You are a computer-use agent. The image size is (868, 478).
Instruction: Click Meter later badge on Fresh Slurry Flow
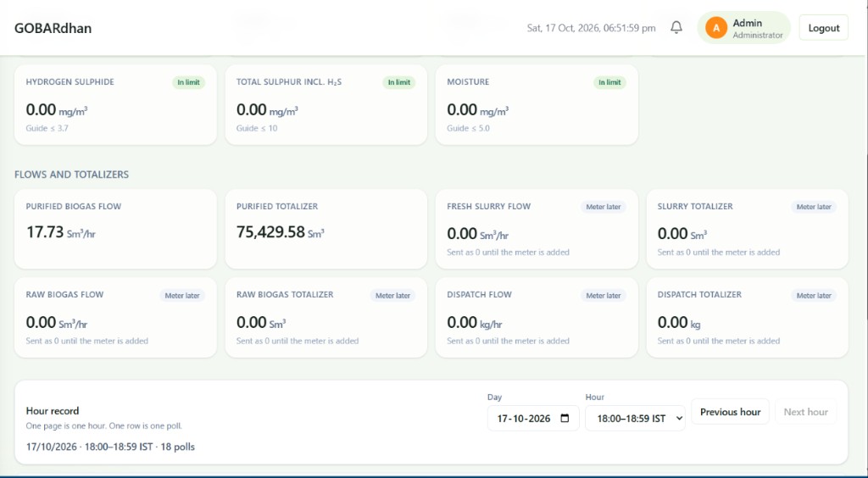[604, 207]
